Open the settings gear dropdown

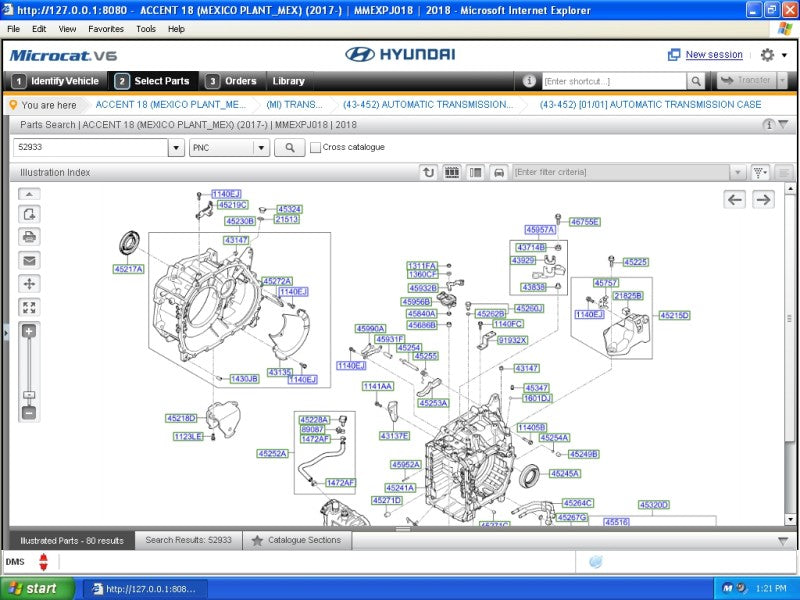(773, 55)
